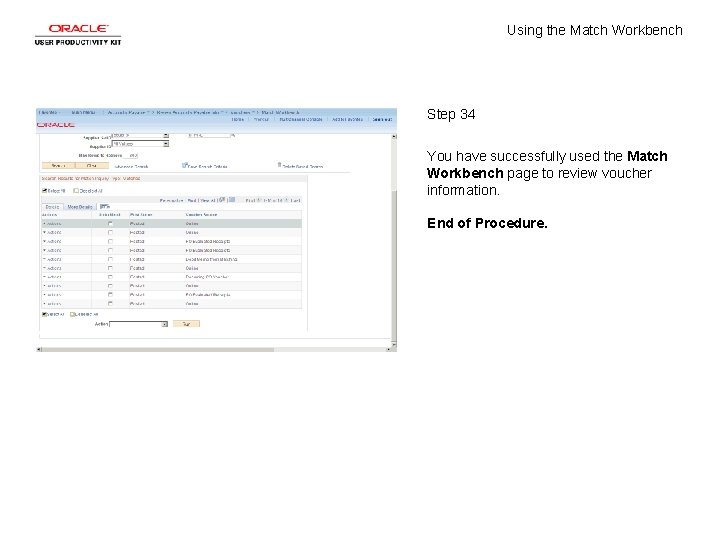Click the next rows arrow icon
The image size is (720, 540).
[286, 200]
